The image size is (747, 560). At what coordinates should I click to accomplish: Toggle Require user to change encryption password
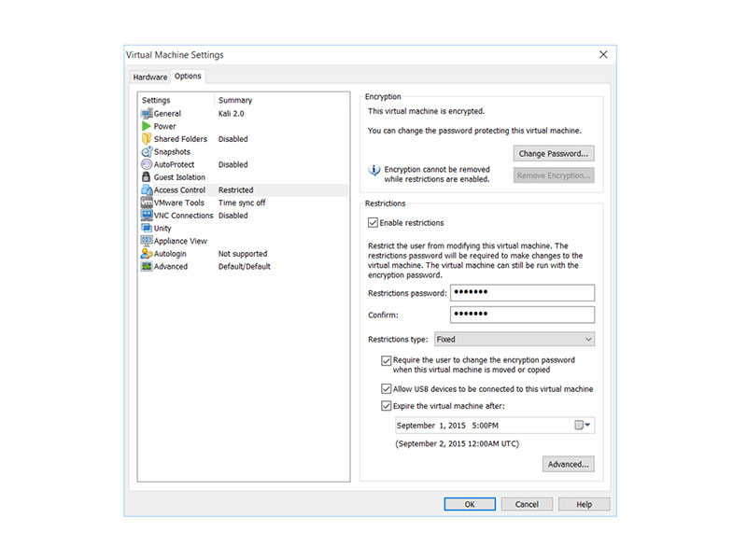pos(387,360)
